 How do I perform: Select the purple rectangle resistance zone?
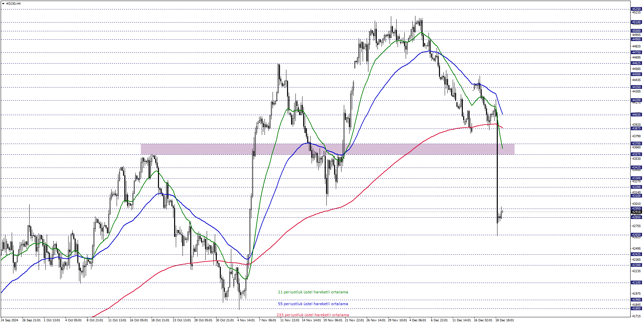327,149
